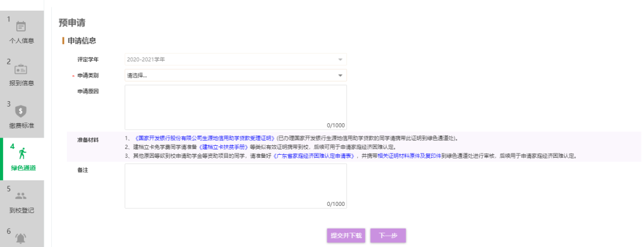Open the 到校登记 step label
This screenshot has width=644, height=247.
(x=22, y=211)
